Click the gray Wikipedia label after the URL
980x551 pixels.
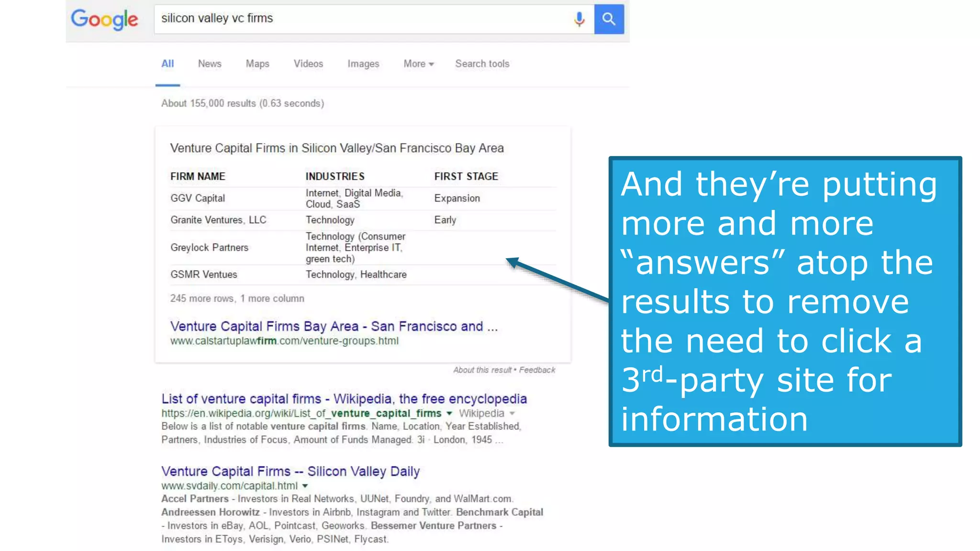coord(481,413)
